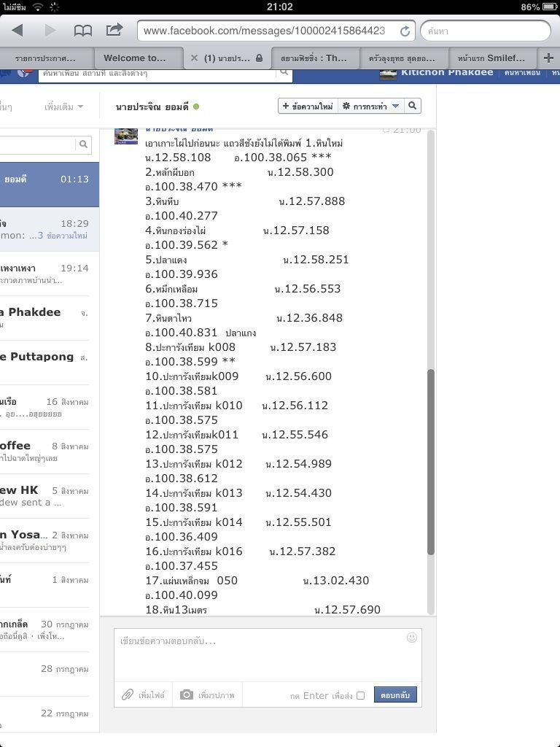Click the ตอบกลับ reply button
Viewport: 560px width, 747px height.
click(395, 695)
